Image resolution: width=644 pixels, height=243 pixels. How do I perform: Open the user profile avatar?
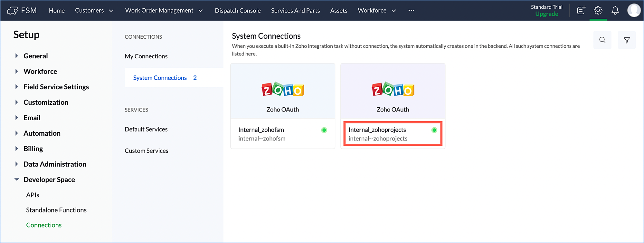pos(634,10)
